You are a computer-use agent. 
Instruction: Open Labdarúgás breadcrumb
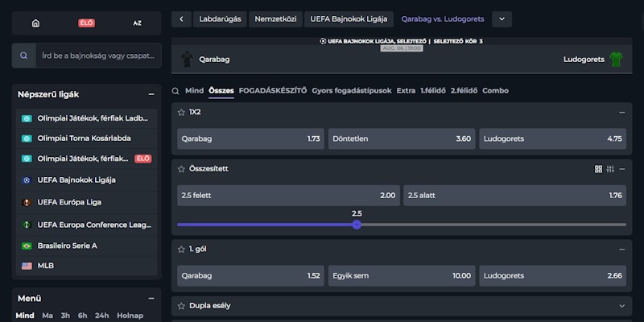click(220, 19)
